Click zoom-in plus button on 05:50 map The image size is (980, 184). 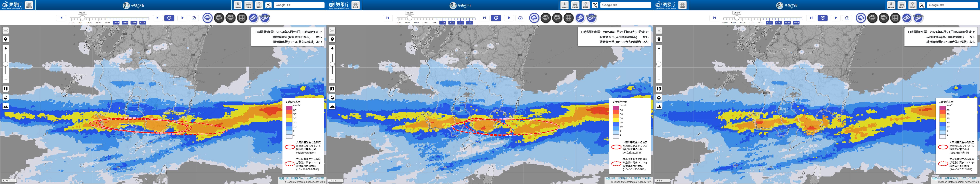pos(332,48)
